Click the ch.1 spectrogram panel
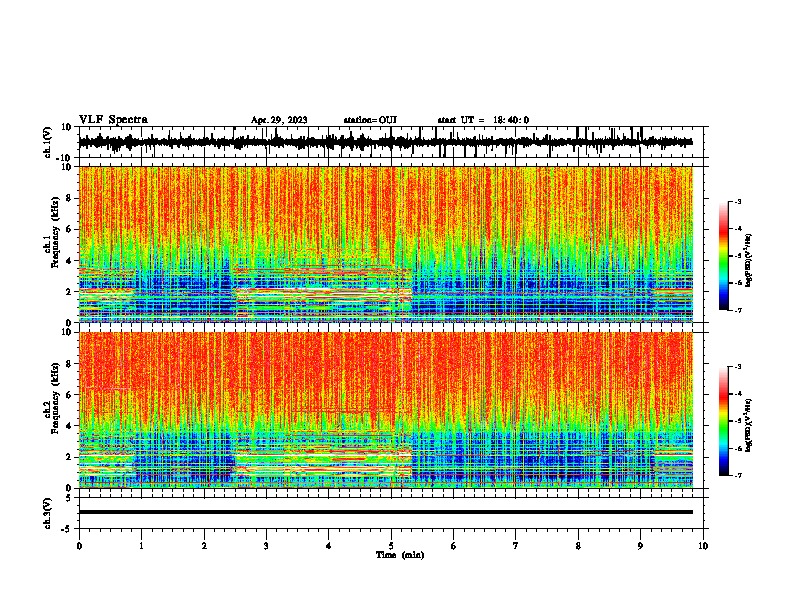The height and width of the screenshot is (612, 792). [386, 244]
